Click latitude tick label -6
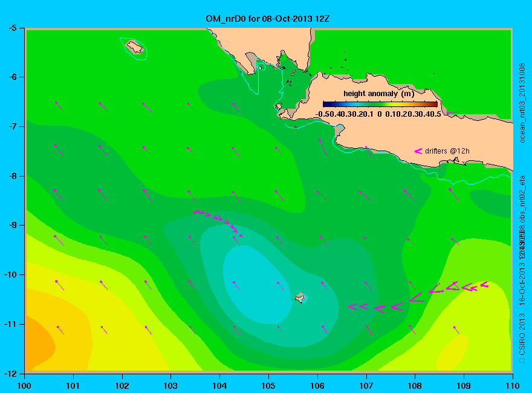The height and width of the screenshot is (393, 532). pos(12,77)
